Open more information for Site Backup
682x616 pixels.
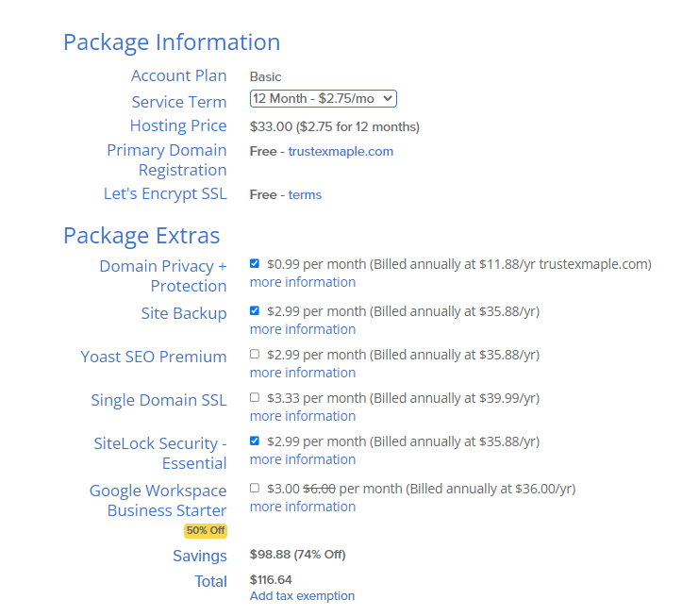click(x=303, y=329)
